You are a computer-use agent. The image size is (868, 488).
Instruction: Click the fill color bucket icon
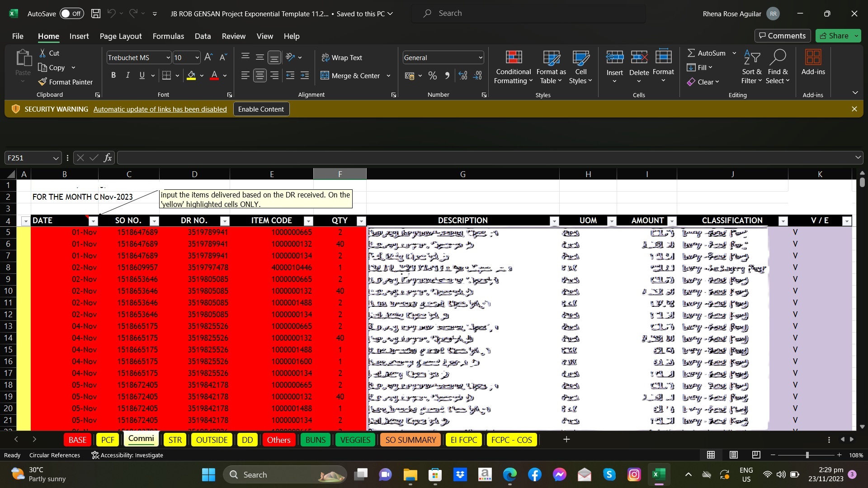pos(191,75)
